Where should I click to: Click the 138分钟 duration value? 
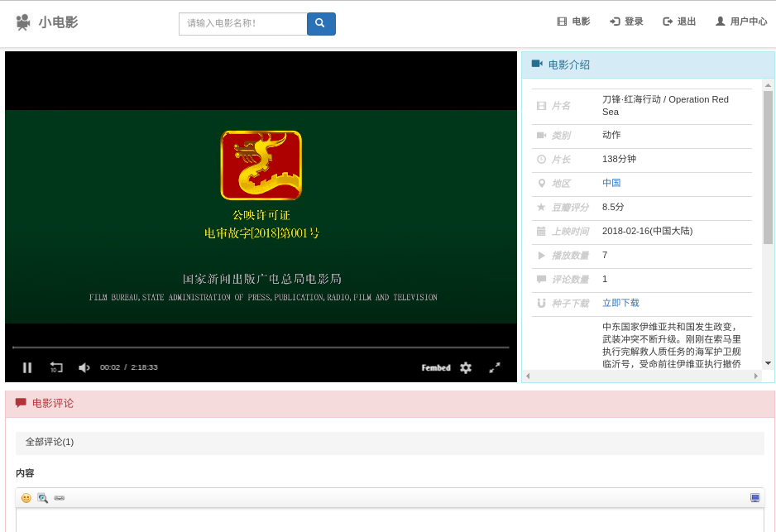pyautogui.click(x=619, y=159)
